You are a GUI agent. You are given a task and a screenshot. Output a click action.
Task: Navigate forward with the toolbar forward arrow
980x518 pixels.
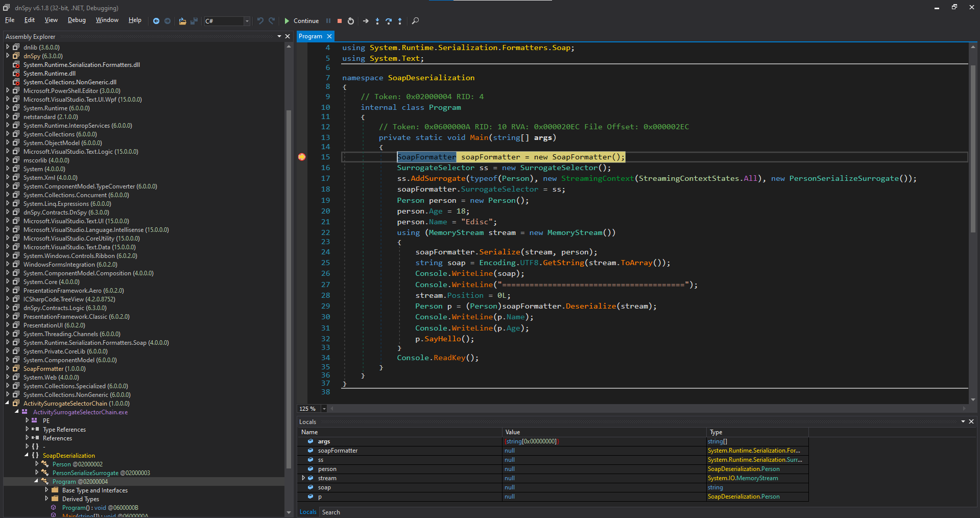[x=168, y=21]
